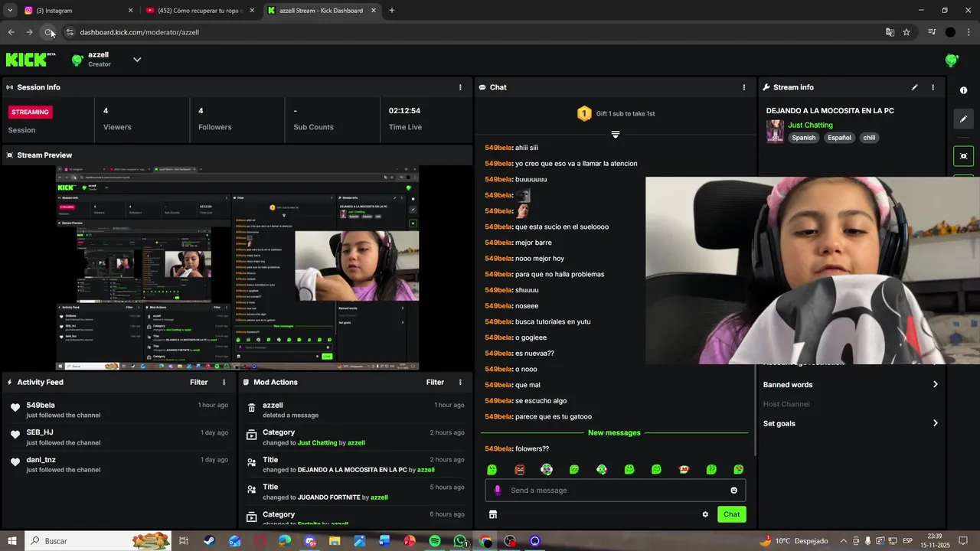The image size is (980, 551).
Task: Click the purple microphone icon in chat input
Action: (x=498, y=491)
